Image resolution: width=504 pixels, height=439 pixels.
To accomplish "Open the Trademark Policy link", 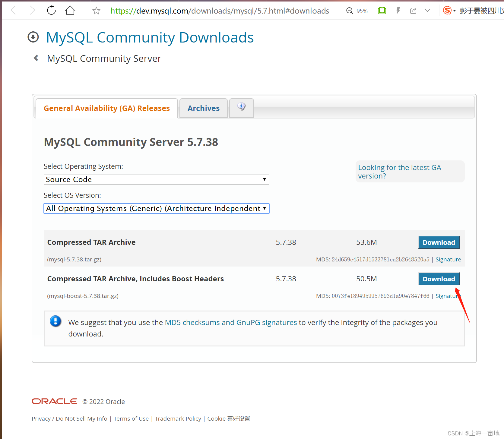I will [x=178, y=419].
